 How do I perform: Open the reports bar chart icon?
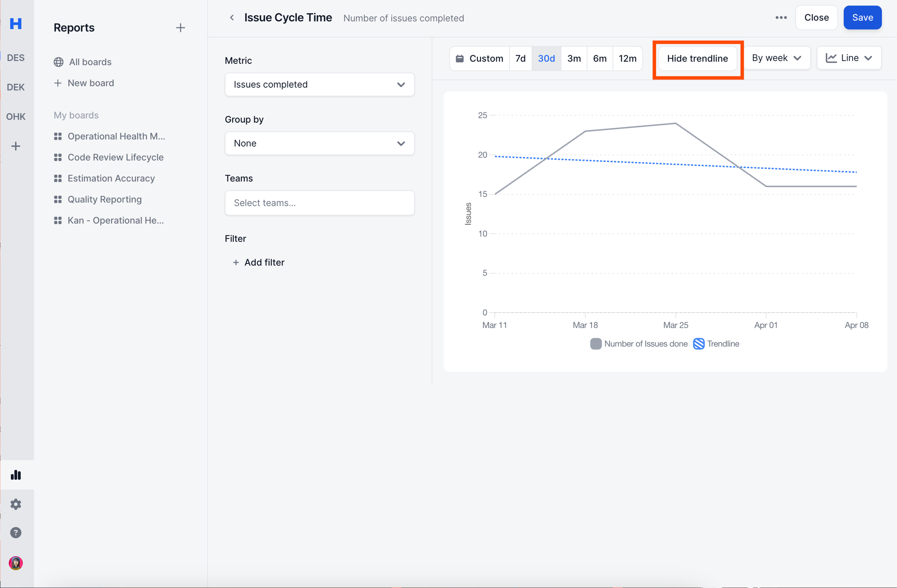pos(16,475)
